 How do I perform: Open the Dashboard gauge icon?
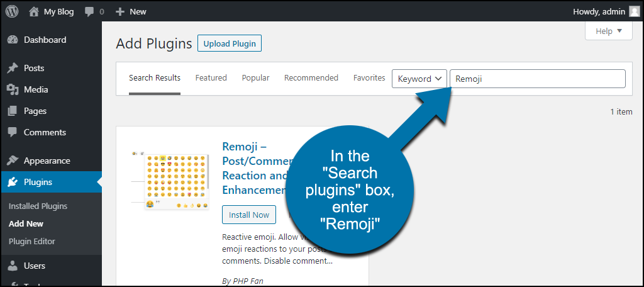coord(13,40)
